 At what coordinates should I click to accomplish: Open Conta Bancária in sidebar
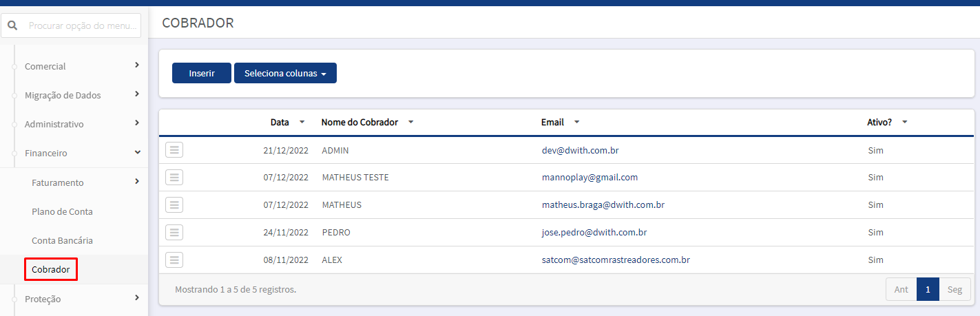[62, 240]
